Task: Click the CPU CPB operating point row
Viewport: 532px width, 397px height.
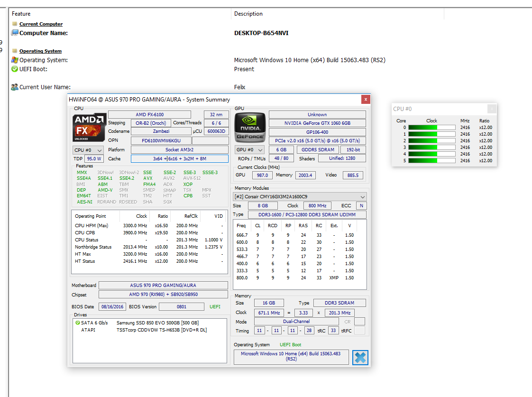Action: click(x=149, y=233)
